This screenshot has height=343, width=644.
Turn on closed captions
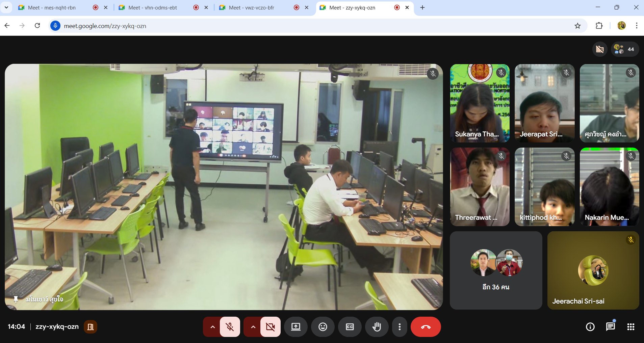[350, 327]
